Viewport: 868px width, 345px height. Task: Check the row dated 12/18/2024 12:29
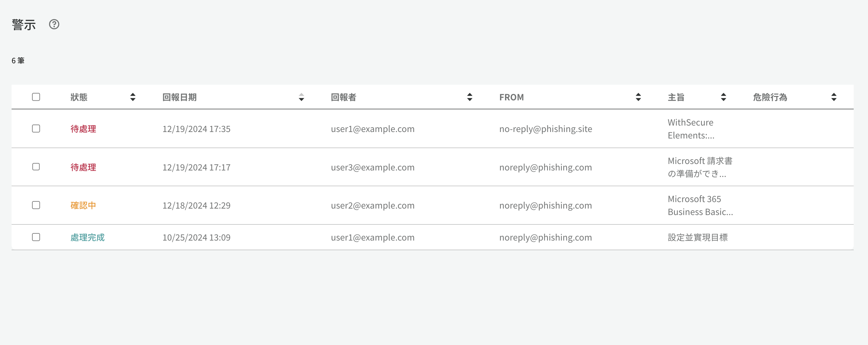coord(36,205)
